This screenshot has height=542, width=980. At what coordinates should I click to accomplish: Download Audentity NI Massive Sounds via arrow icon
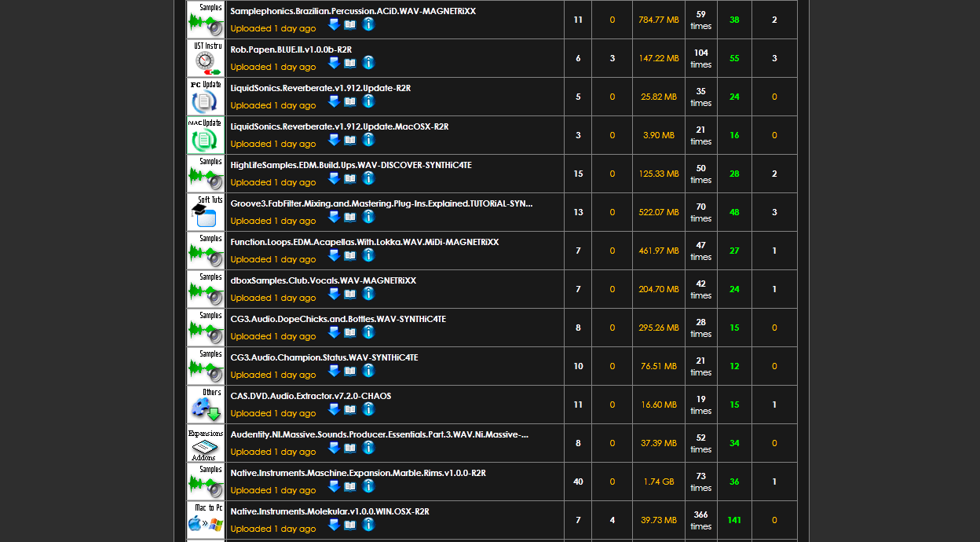(x=334, y=448)
